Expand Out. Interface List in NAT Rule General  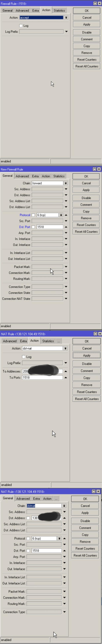coord(65,583)
